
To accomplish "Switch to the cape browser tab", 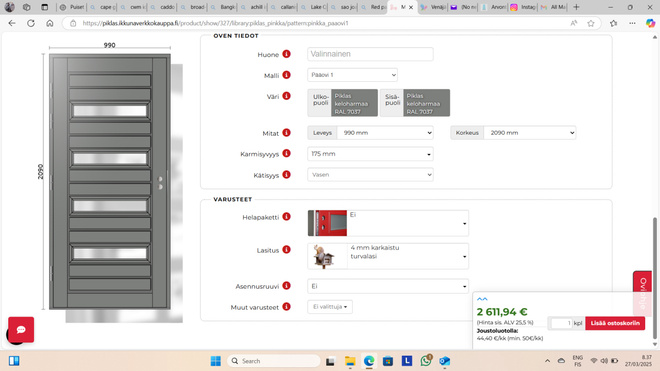I will click(102, 7).
